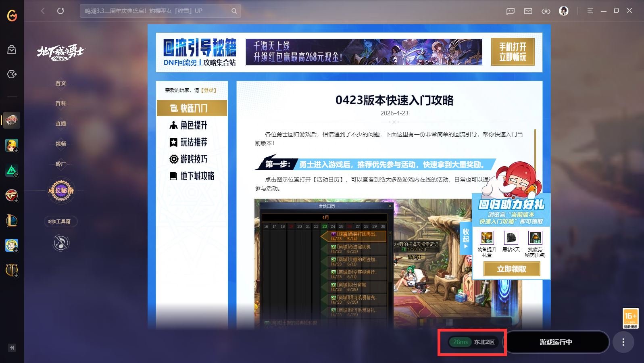Select the golden TT game icon
Image resolution: width=644 pixels, height=363 pixels.
tap(12, 270)
